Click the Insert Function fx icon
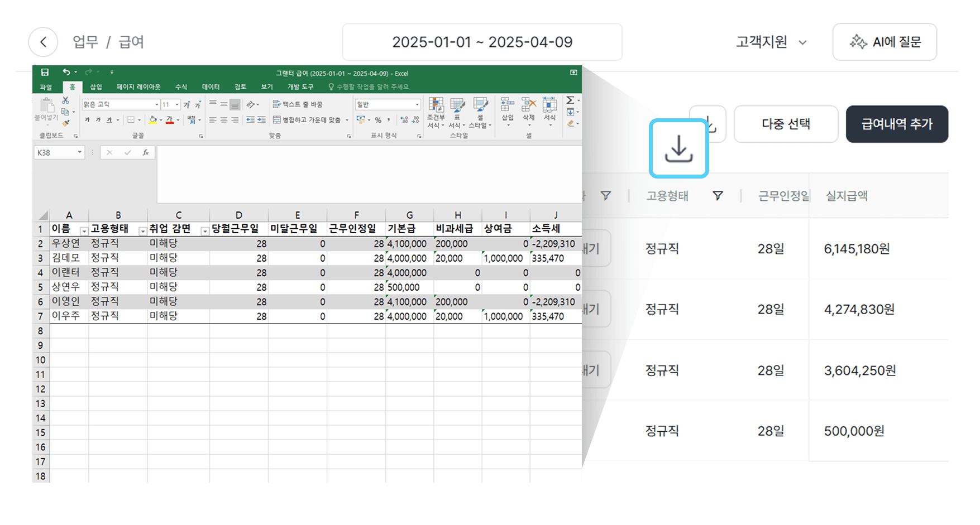The height and width of the screenshot is (525, 980). pyautogui.click(x=145, y=152)
